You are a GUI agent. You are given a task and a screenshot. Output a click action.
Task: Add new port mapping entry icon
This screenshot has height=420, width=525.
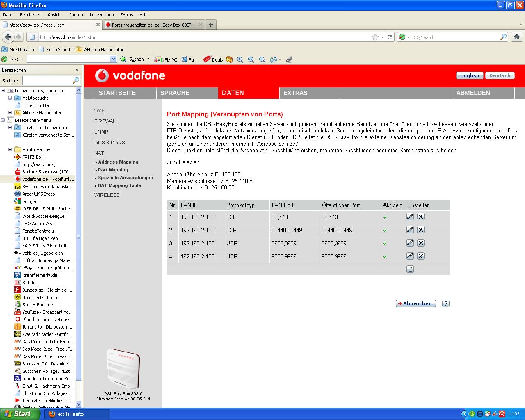pos(410,269)
